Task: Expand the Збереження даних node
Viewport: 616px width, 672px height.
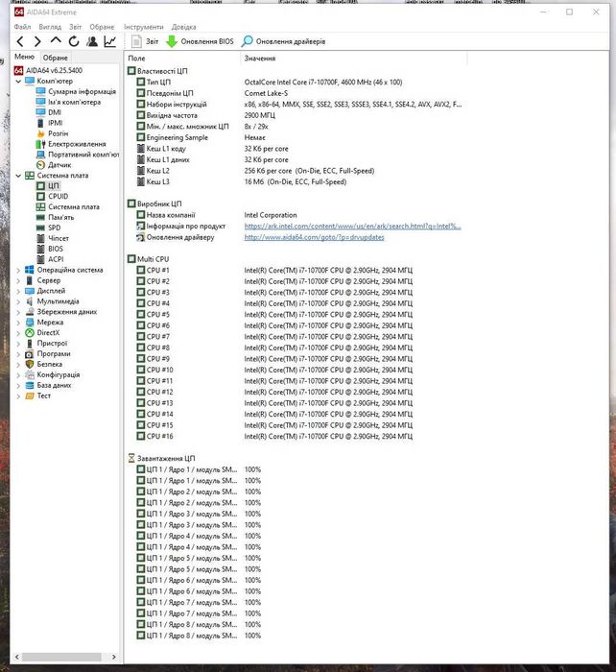Action: pos(18,312)
